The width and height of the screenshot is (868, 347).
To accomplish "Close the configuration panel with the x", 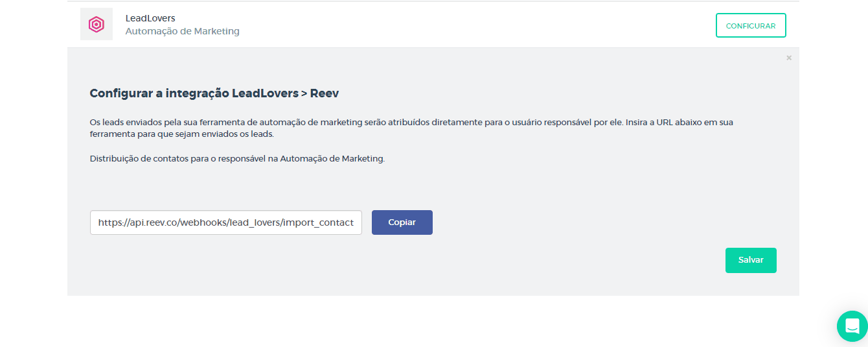I will (x=788, y=58).
